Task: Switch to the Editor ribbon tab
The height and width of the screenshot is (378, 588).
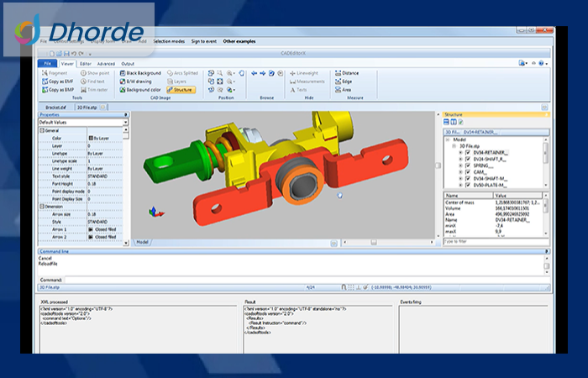Action: (86, 64)
